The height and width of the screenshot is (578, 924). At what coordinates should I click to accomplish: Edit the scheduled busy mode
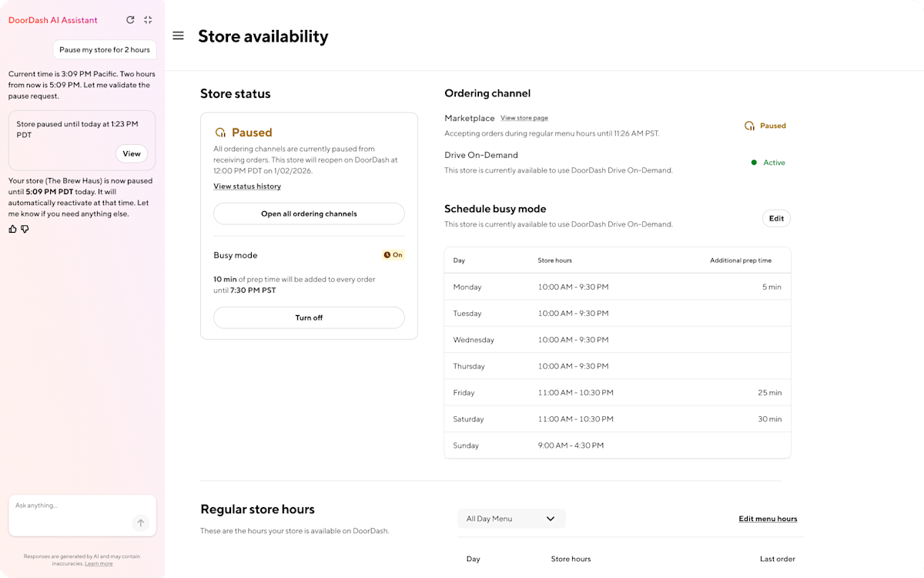[x=776, y=218]
